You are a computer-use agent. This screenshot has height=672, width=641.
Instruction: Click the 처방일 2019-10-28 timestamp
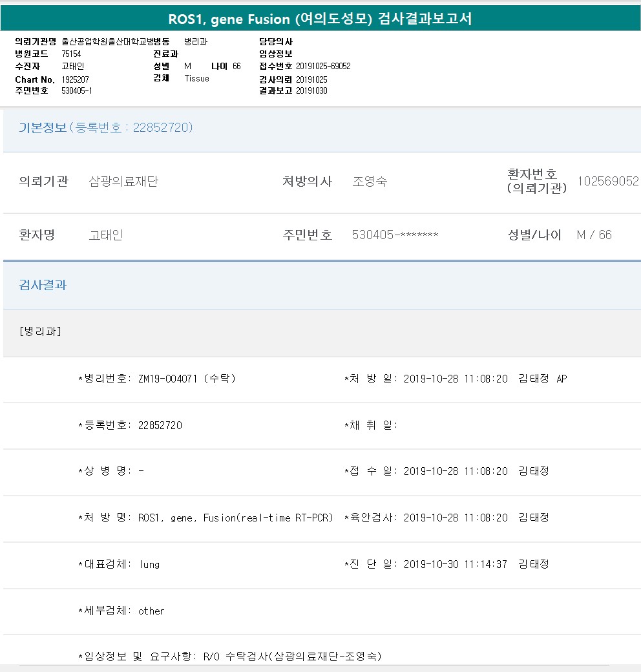455,379
